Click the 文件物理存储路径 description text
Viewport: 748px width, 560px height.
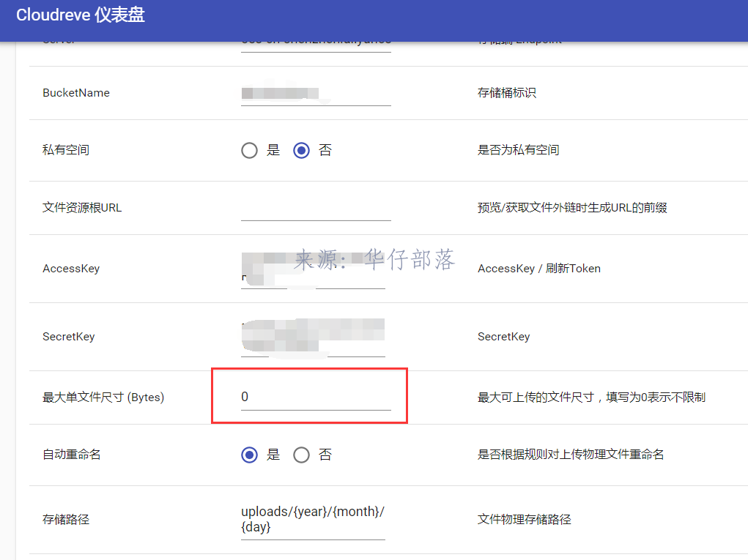coord(524,520)
